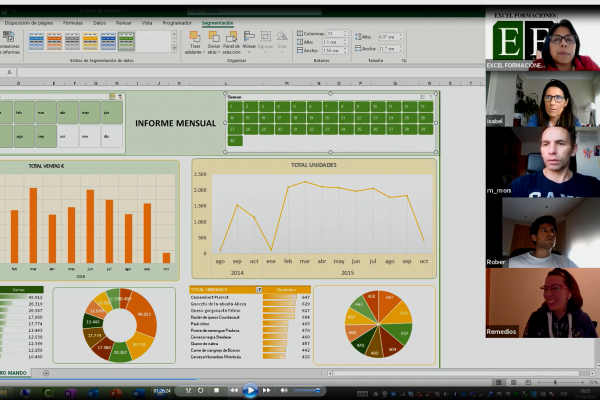The width and height of the screenshot is (600, 400).
Task: Click the insert function fx icon
Action: 9,73
